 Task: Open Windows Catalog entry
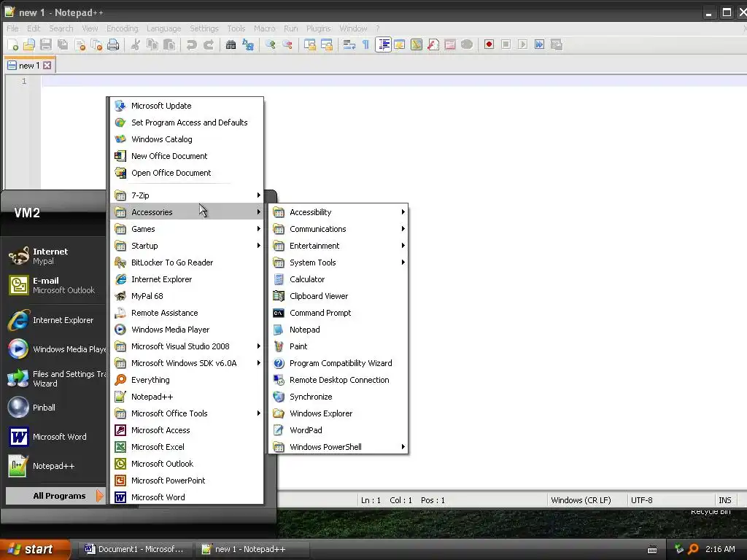pos(187,139)
